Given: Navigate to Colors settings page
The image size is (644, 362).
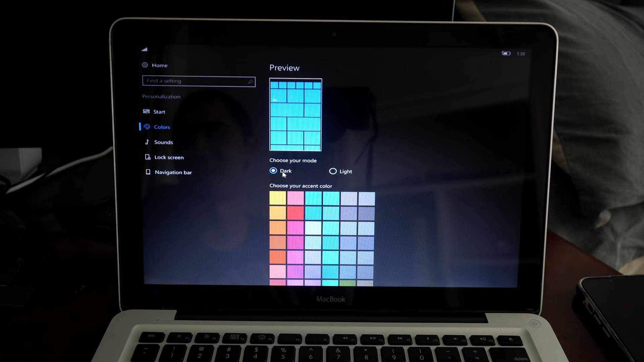Looking at the screenshot, I should [x=161, y=127].
